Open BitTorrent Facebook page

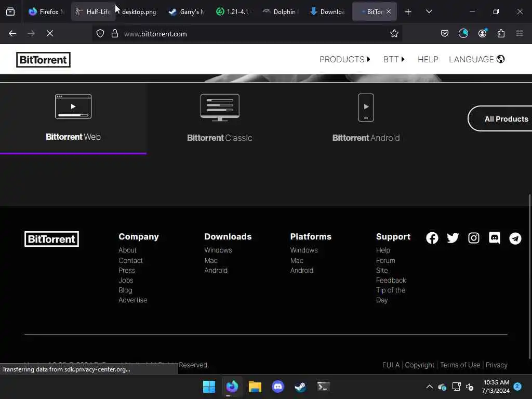click(x=432, y=238)
